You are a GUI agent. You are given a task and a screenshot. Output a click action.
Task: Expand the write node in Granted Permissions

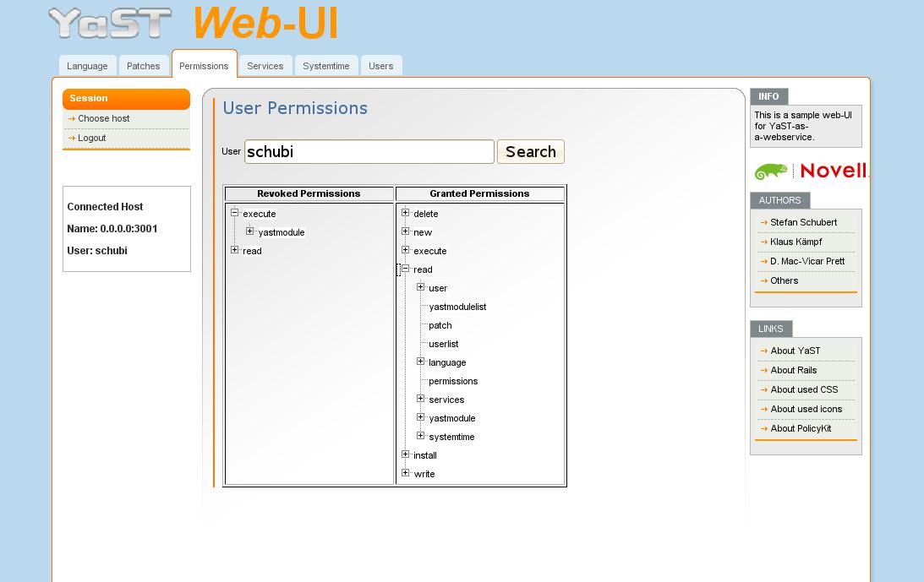(406, 473)
